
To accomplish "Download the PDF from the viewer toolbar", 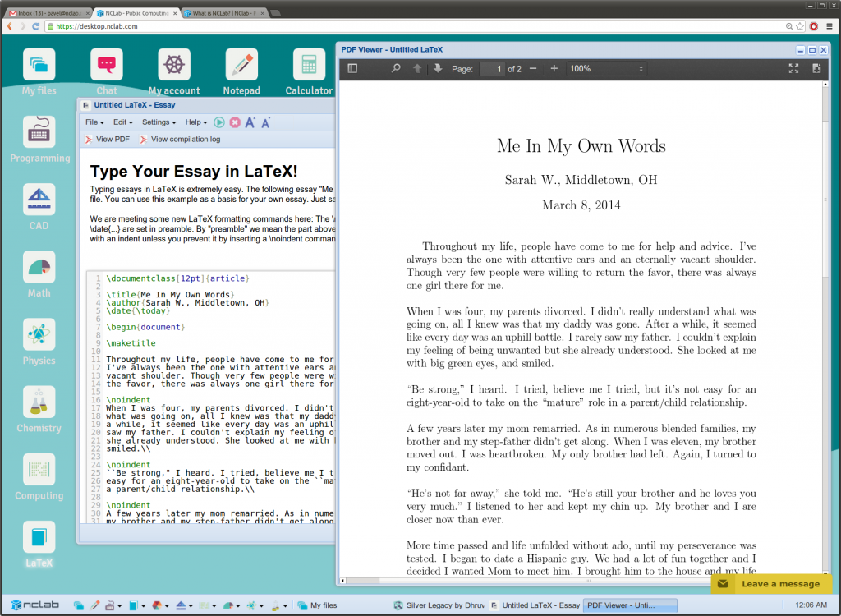I will (816, 69).
